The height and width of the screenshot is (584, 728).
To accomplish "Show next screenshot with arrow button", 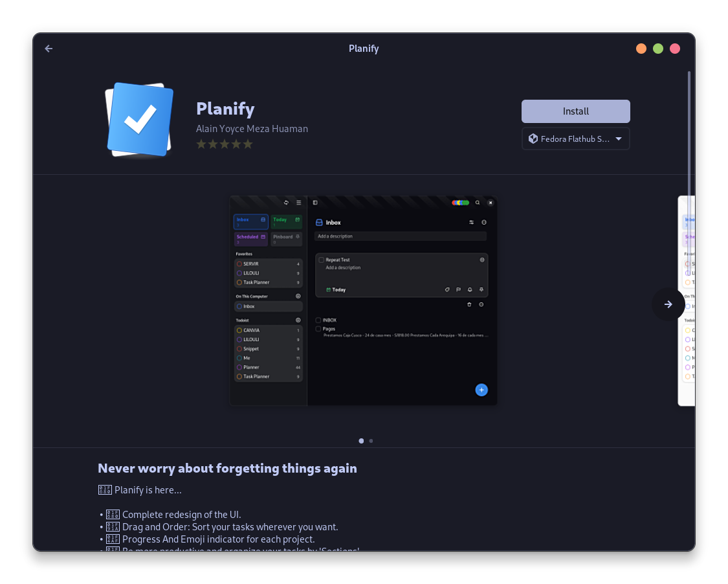I will click(x=668, y=304).
